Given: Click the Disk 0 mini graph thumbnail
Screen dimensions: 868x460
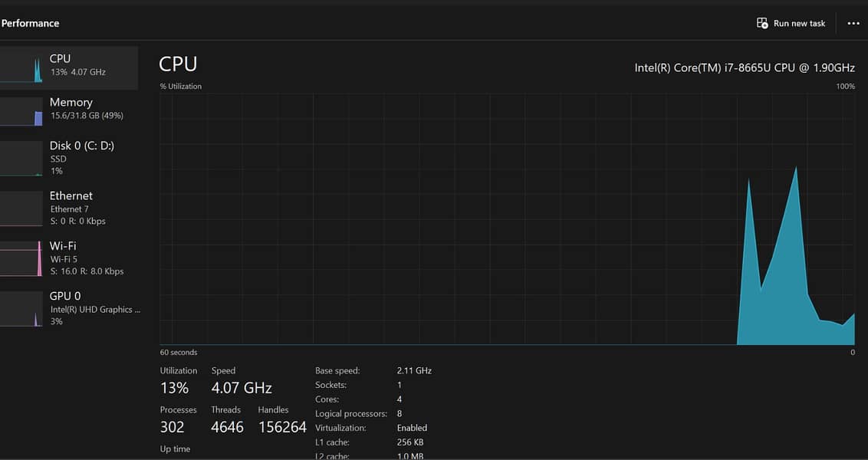Looking at the screenshot, I should coord(21,159).
